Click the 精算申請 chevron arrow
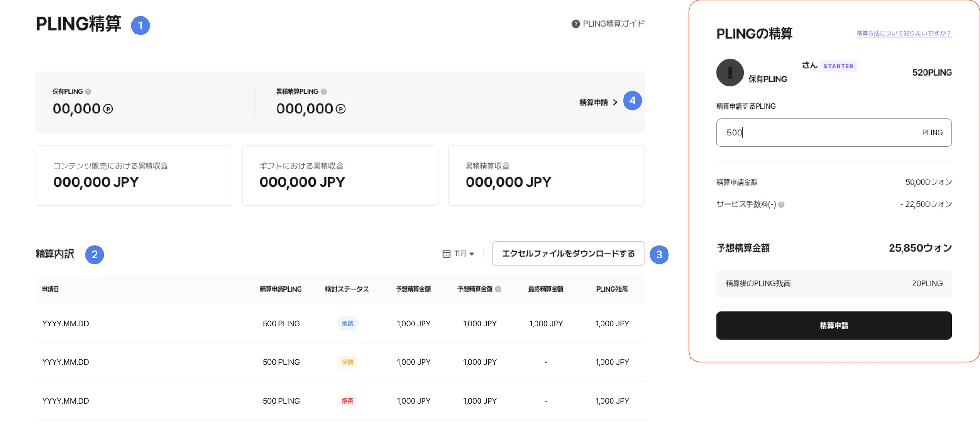The image size is (980, 438). coord(615,102)
